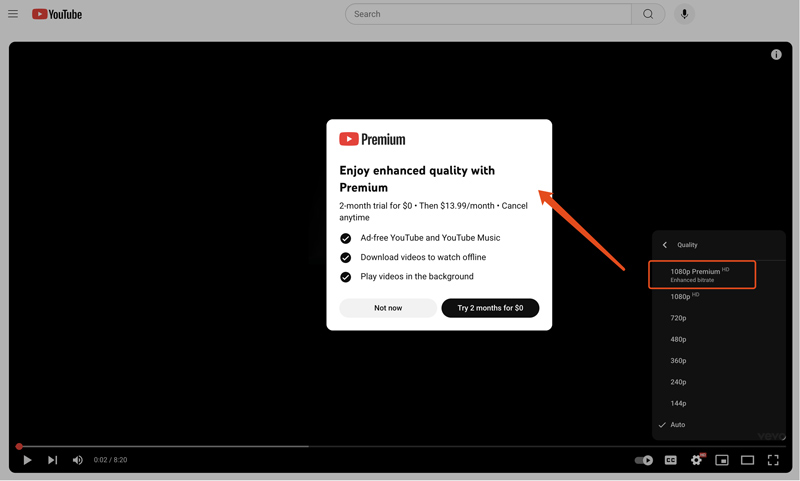800x481 pixels.
Task: Select 480p quality
Action: click(718, 339)
